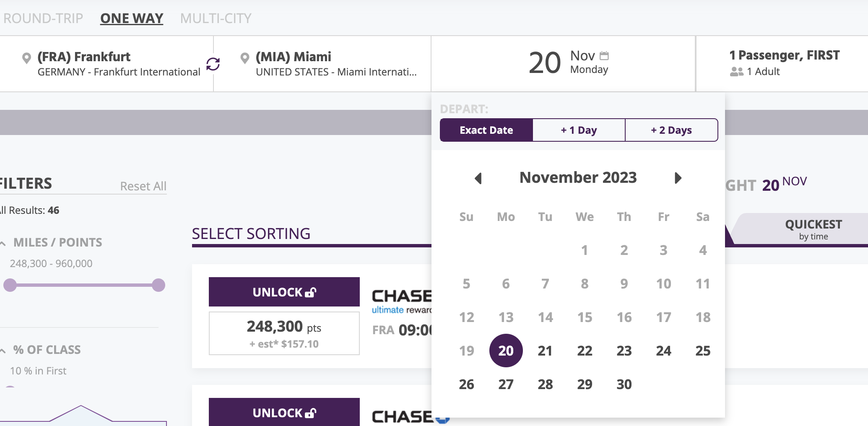The height and width of the screenshot is (426, 868).
Task: Select the + 2 Days option
Action: pos(671,130)
